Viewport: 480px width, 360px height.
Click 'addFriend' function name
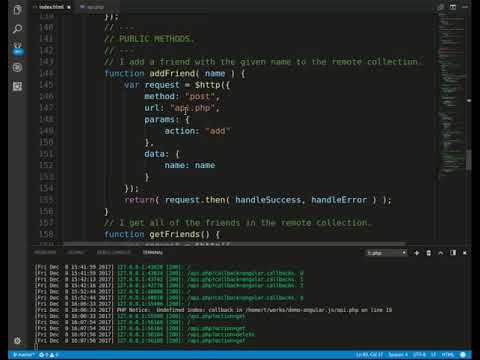tap(172, 73)
